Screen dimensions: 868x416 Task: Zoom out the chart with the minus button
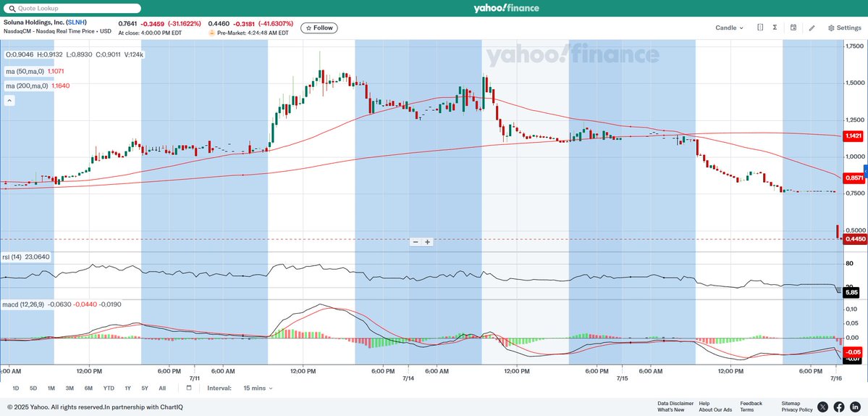pyautogui.click(x=416, y=242)
